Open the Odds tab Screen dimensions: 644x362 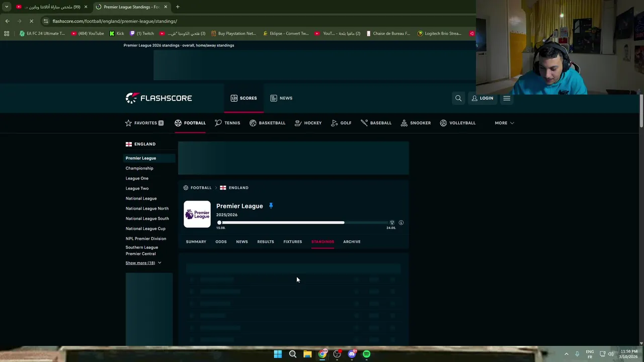coord(221,242)
